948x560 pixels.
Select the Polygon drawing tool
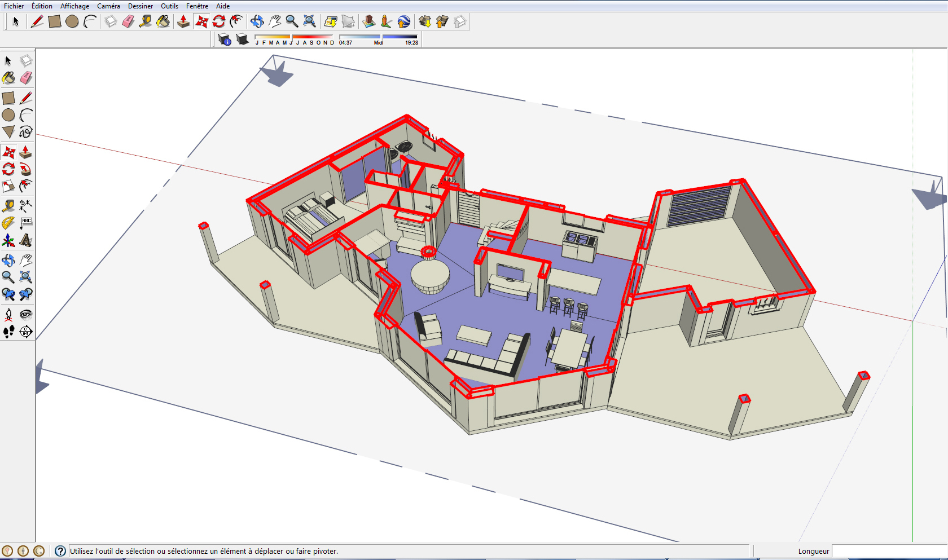tap(8, 132)
